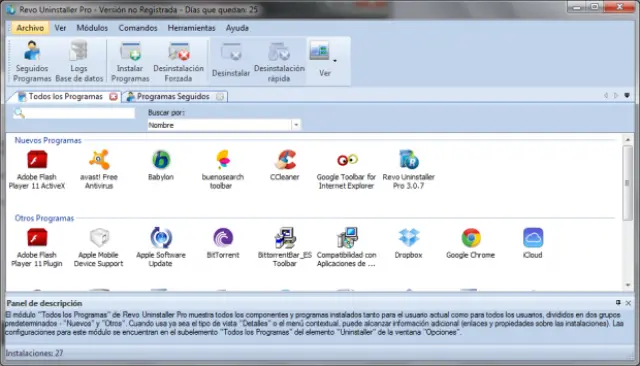
Task: Expand the Ver toolbar dropdown arrow
Action: (335, 61)
